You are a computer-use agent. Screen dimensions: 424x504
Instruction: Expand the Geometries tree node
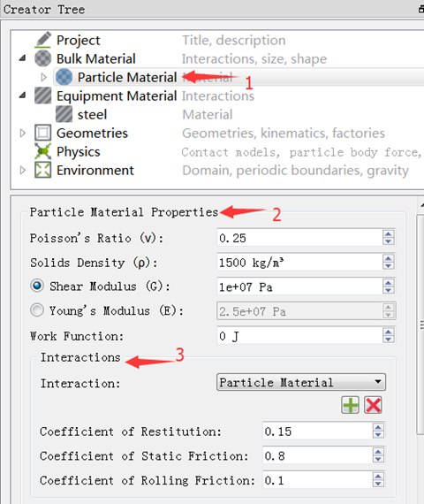[22, 133]
